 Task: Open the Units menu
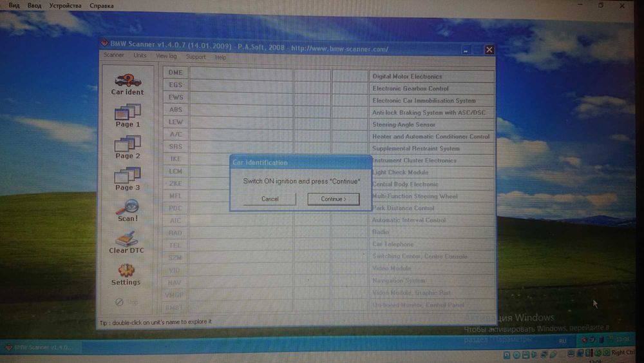(140, 55)
